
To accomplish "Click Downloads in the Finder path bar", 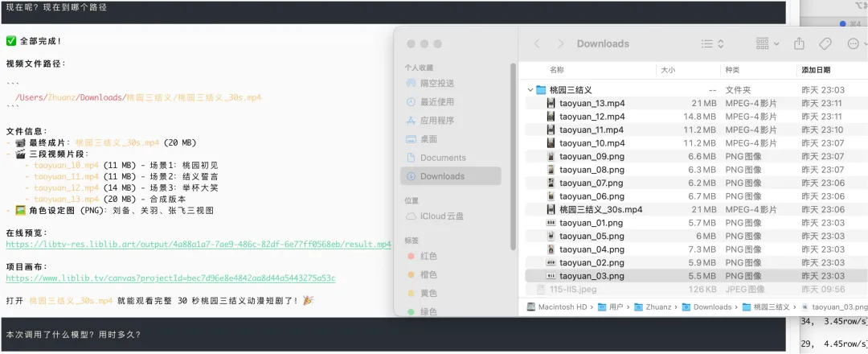I will point(707,307).
